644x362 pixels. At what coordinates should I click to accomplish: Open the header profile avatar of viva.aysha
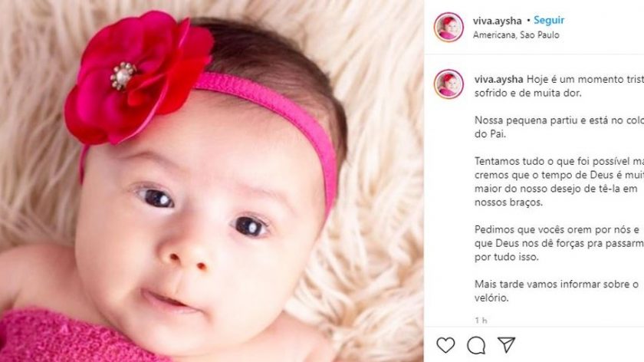point(449,27)
